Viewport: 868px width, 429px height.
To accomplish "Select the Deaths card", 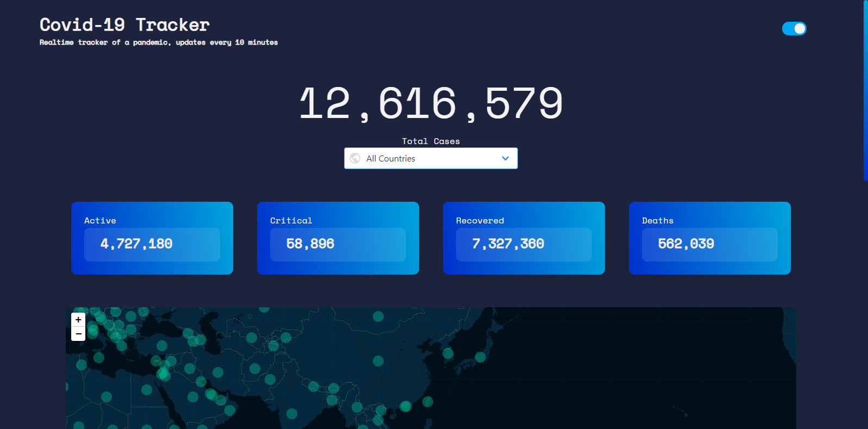I will pyautogui.click(x=710, y=238).
